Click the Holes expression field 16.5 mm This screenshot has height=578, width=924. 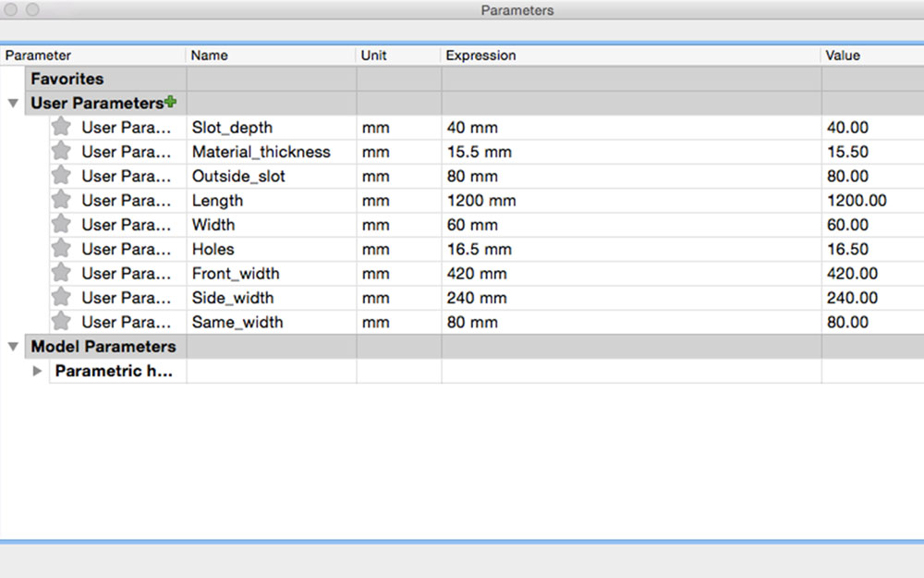point(477,250)
